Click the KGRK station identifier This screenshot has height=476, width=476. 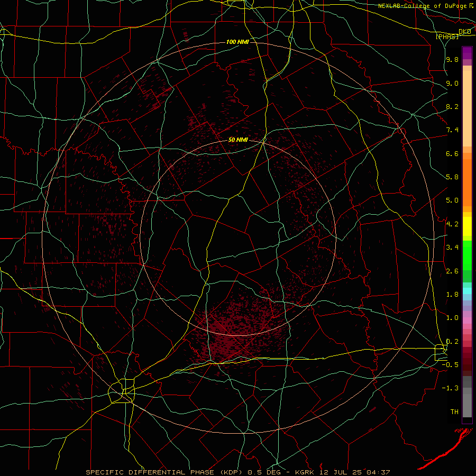tap(305, 472)
